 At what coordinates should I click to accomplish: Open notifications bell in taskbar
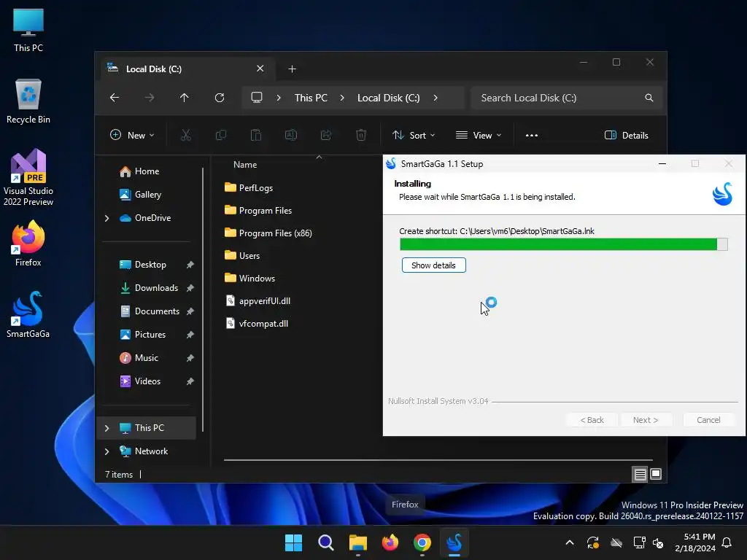point(727,542)
